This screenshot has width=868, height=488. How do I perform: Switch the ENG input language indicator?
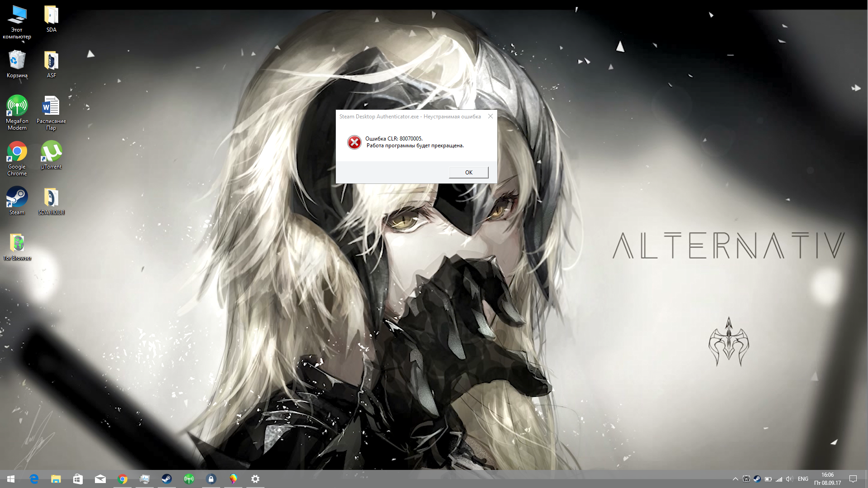[803, 479]
